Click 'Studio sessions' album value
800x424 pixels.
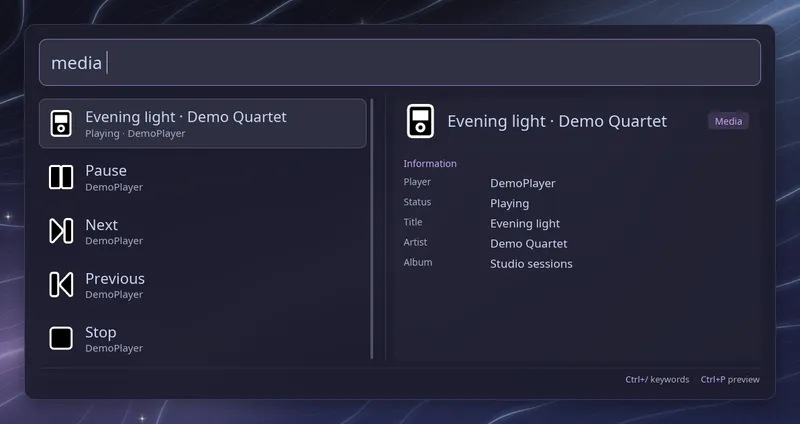pos(531,264)
